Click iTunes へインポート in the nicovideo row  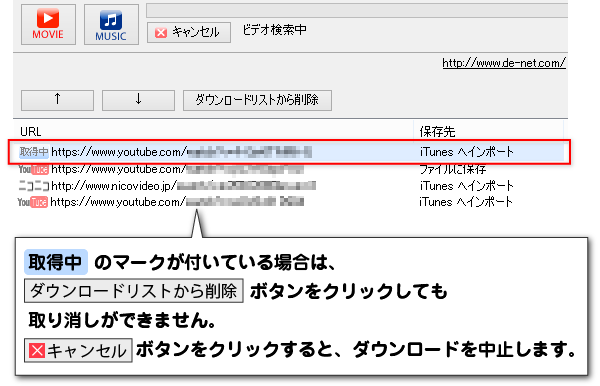click(x=466, y=186)
